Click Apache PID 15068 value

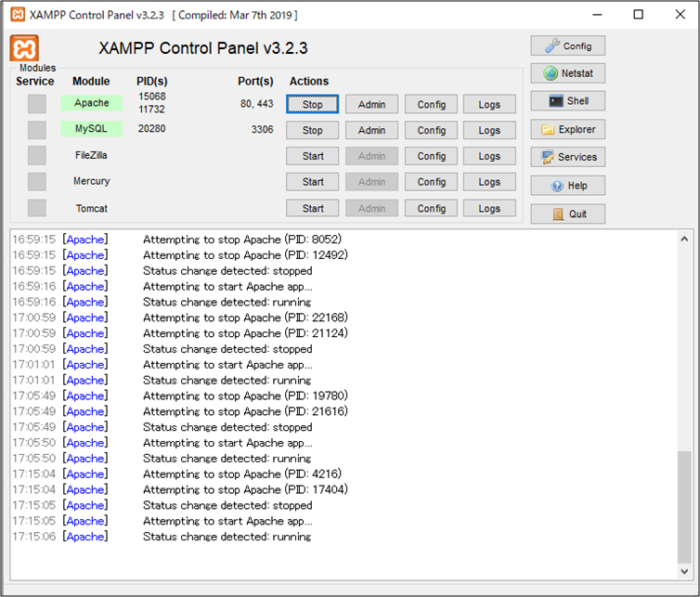151,97
